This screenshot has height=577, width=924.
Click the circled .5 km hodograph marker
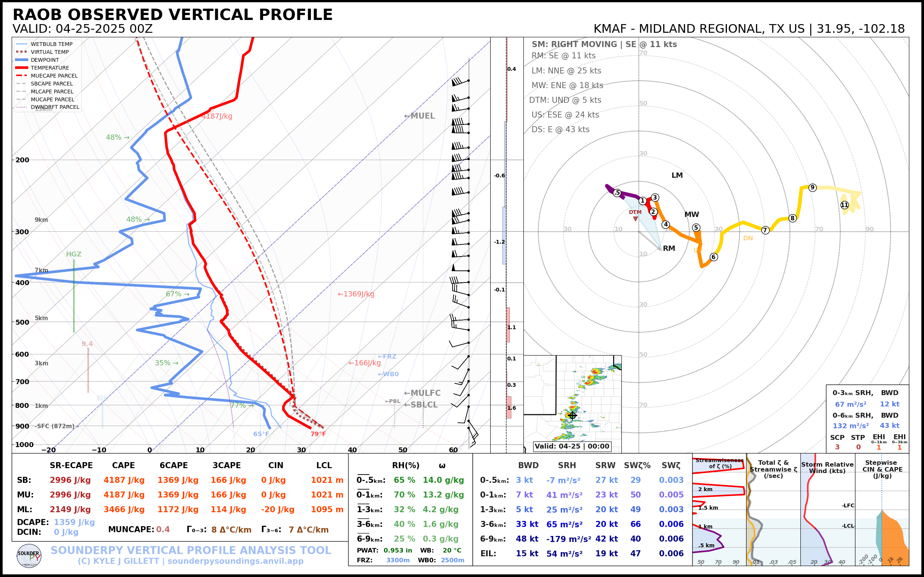[617, 193]
